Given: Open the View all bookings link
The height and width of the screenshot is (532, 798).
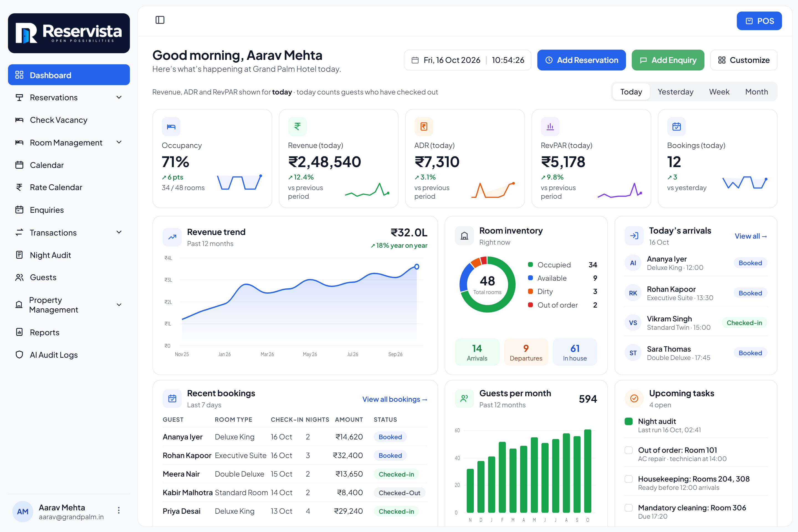Looking at the screenshot, I should [x=395, y=399].
